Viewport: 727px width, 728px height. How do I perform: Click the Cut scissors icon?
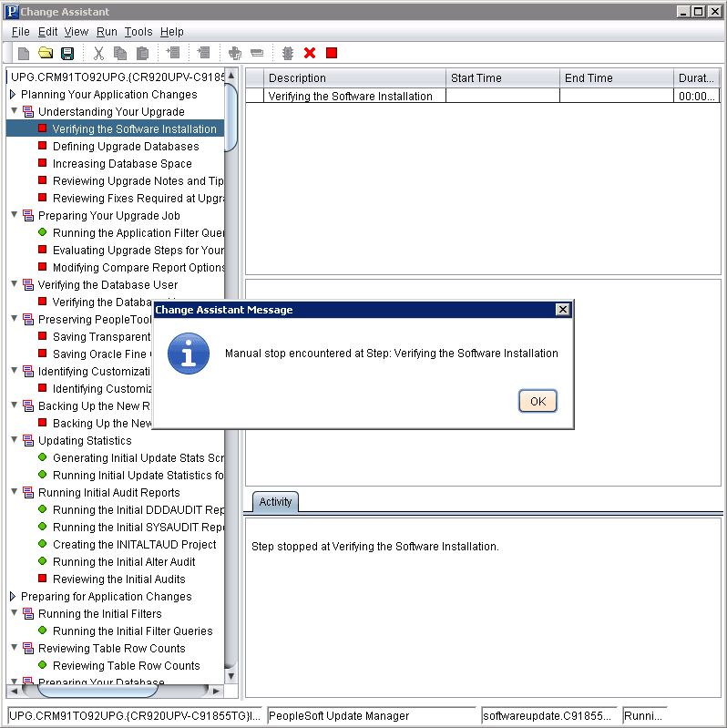98,54
